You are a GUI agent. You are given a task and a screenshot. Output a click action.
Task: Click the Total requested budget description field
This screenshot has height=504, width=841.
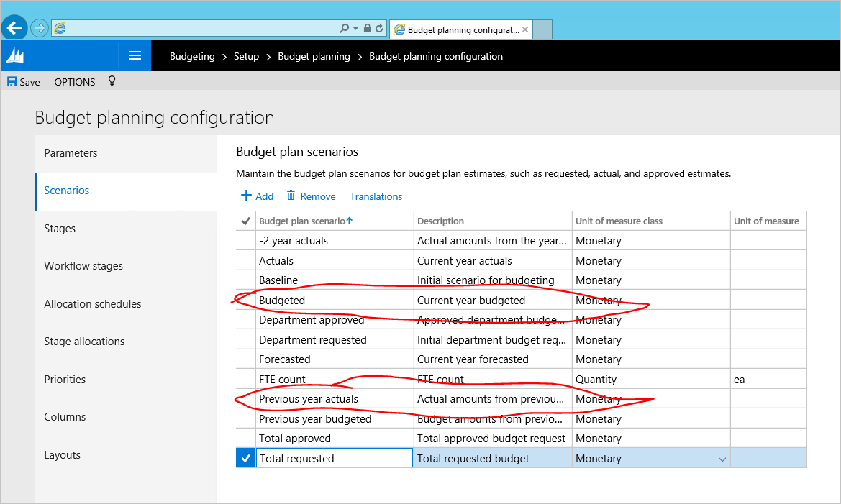pos(493,459)
